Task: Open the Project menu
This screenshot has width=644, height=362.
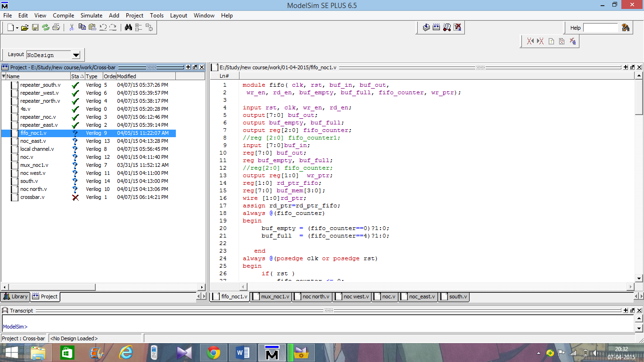Action: [134, 16]
